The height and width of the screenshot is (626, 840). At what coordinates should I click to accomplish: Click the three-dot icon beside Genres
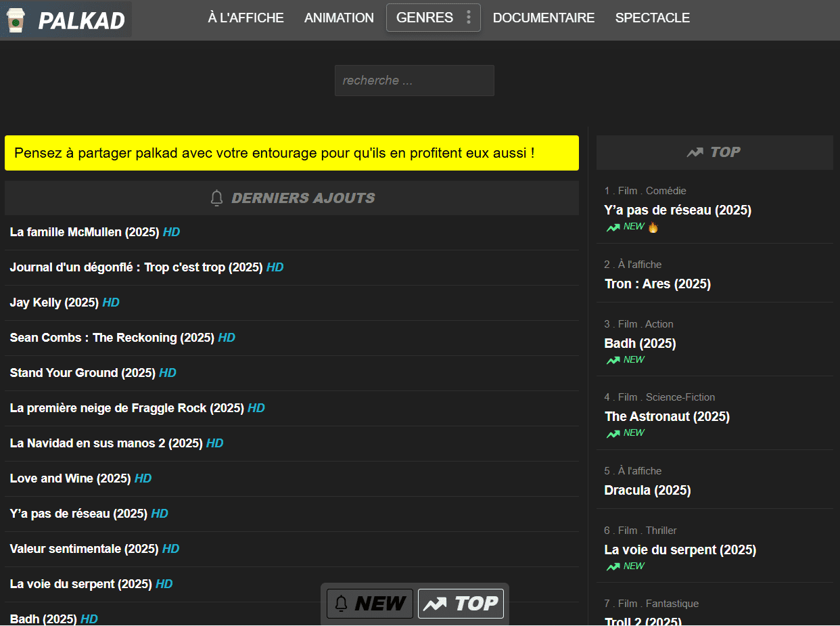[x=469, y=18]
